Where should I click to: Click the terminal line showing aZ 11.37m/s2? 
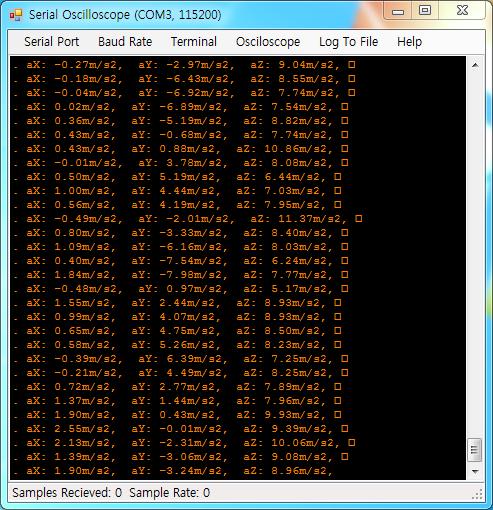pos(188,219)
